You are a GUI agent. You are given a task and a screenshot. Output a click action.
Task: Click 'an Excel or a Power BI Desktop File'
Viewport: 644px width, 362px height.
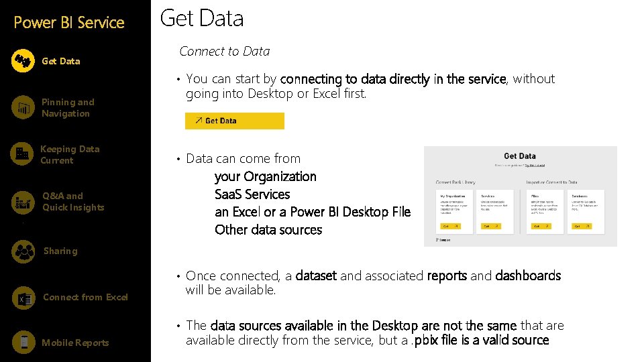click(x=313, y=212)
